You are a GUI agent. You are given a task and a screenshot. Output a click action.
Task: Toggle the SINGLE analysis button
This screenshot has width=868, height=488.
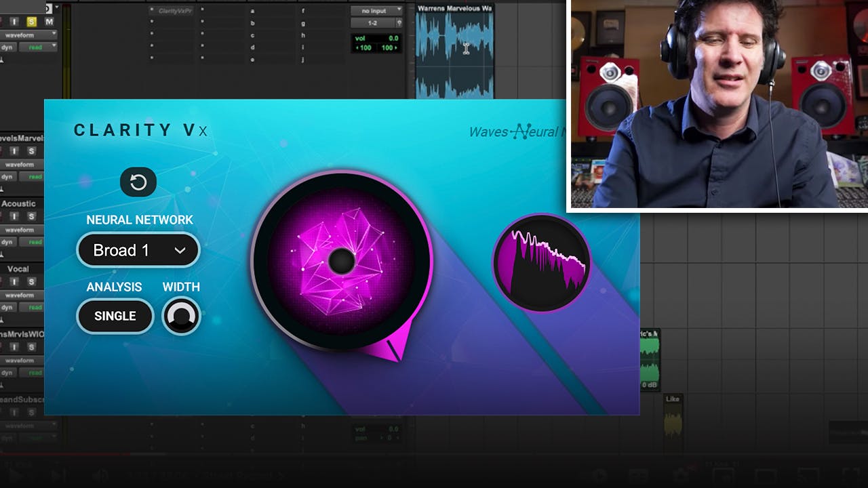click(x=115, y=316)
